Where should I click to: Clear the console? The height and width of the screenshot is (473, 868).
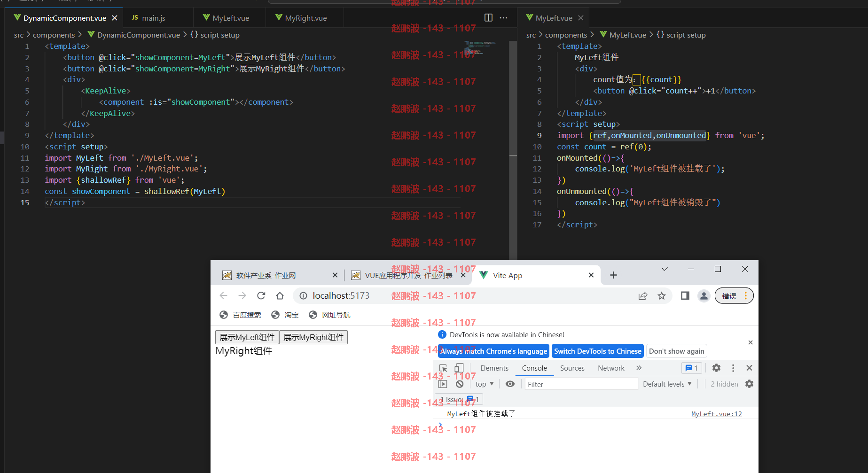(x=460, y=384)
